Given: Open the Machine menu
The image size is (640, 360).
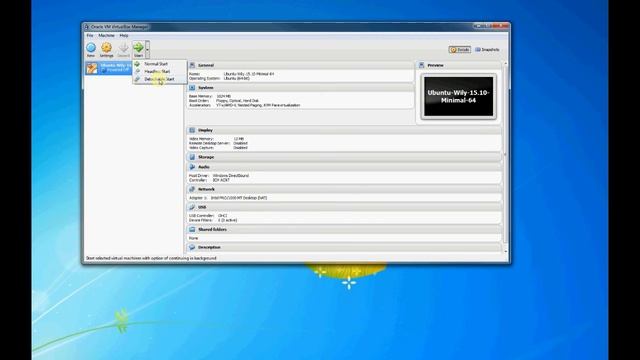Looking at the screenshot, I should (106, 36).
